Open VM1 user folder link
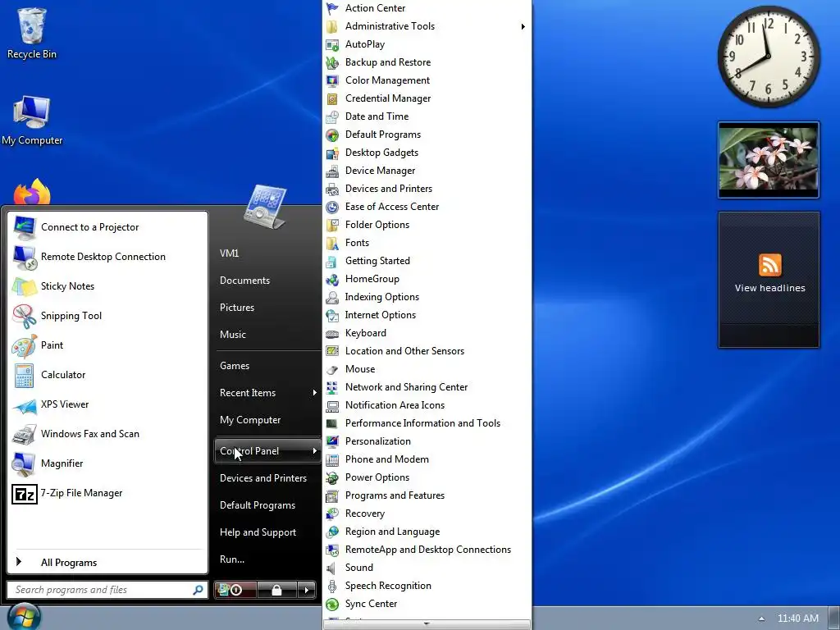The image size is (840, 630). (230, 253)
